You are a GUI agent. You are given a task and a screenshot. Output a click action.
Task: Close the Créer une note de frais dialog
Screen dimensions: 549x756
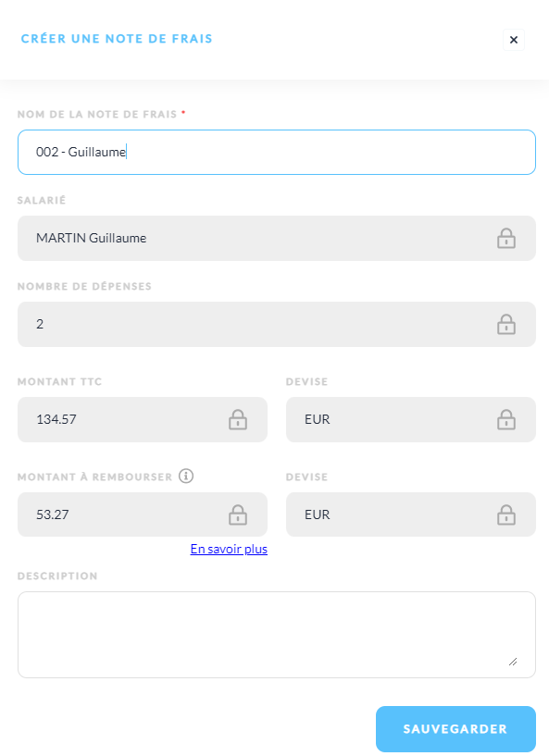pyautogui.click(x=513, y=40)
